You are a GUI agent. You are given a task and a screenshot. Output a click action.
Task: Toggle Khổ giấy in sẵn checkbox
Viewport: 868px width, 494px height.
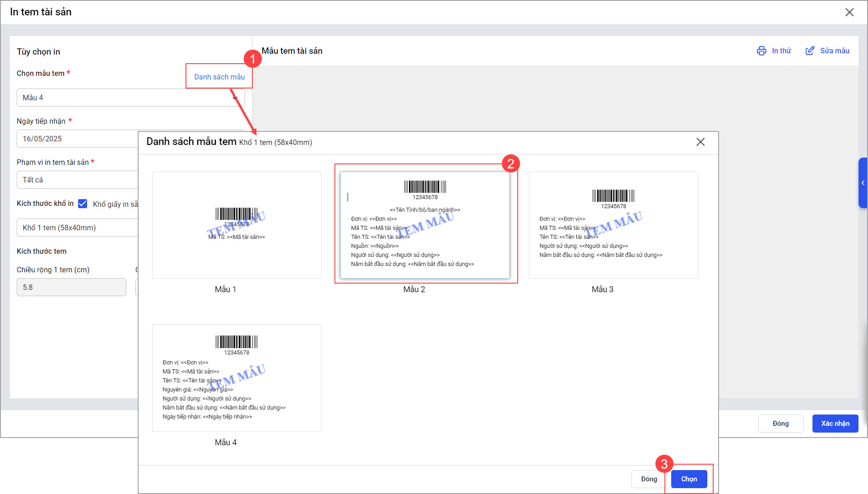(x=83, y=204)
